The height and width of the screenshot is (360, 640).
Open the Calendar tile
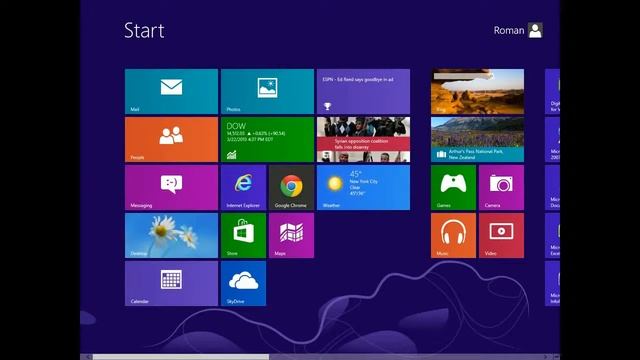coord(171,283)
